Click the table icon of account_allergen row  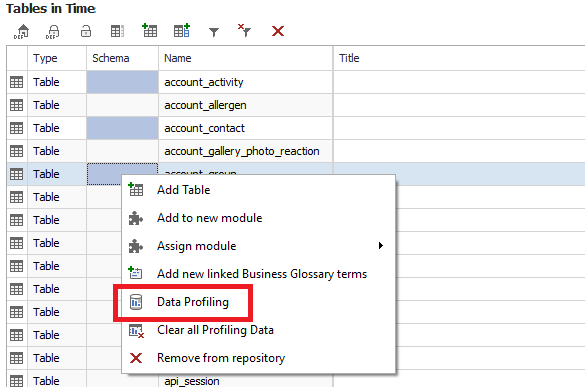pyautogui.click(x=16, y=105)
